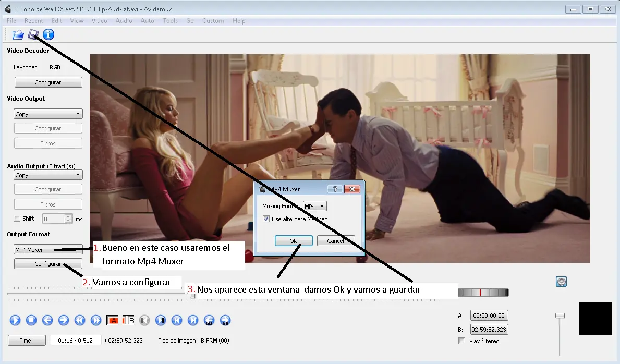The height and width of the screenshot is (364, 620).
Task: Search for the next black frame
Action: (161, 320)
